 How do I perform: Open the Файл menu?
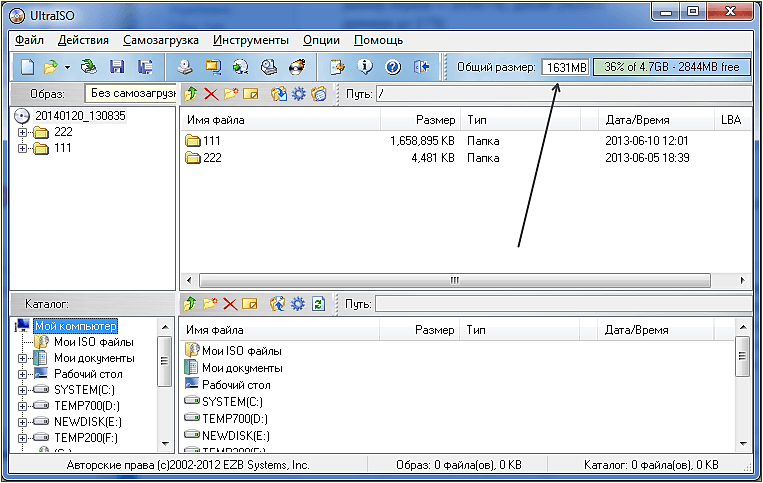29,40
